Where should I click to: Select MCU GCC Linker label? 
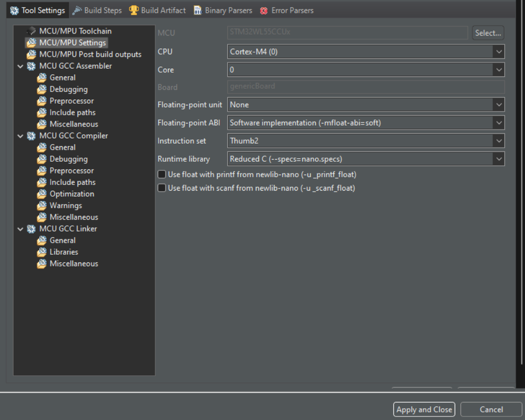click(68, 229)
